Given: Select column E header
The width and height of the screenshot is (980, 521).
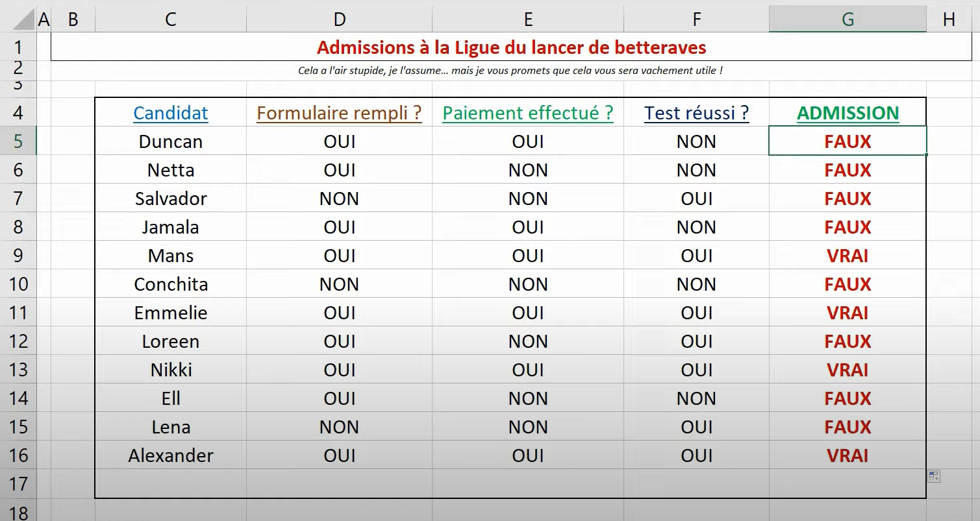Looking at the screenshot, I should tap(528, 19).
